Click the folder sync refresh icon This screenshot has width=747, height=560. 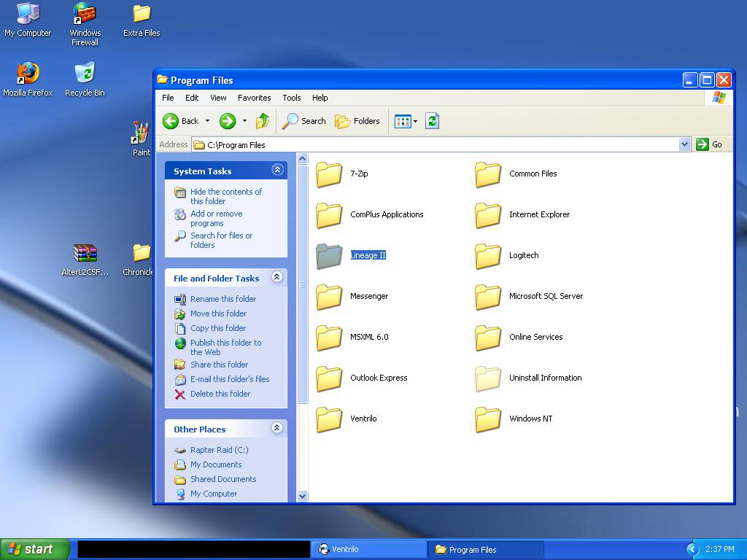(x=432, y=121)
